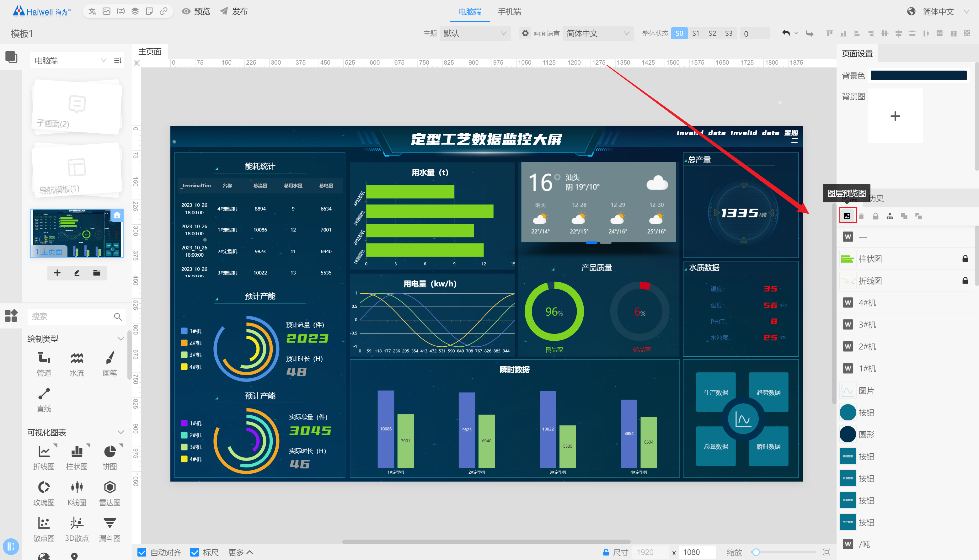The width and height of the screenshot is (979, 560).
Task: Open the notes icon in top toolbar
Action: click(149, 12)
